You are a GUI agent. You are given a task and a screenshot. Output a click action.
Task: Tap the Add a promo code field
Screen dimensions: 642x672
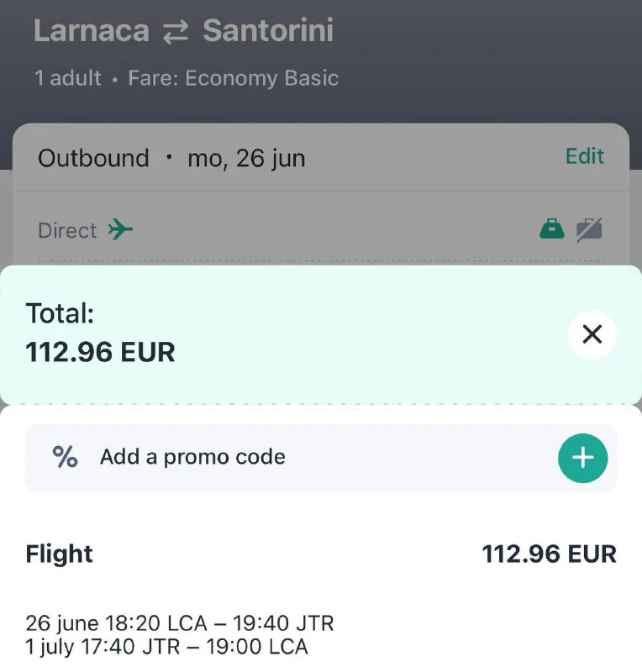tap(193, 457)
